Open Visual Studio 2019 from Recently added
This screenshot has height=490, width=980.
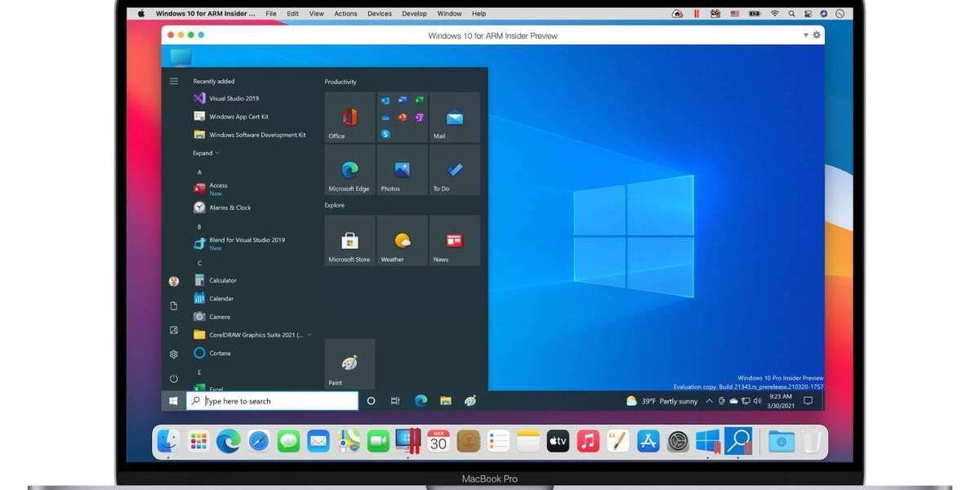pyautogui.click(x=234, y=99)
